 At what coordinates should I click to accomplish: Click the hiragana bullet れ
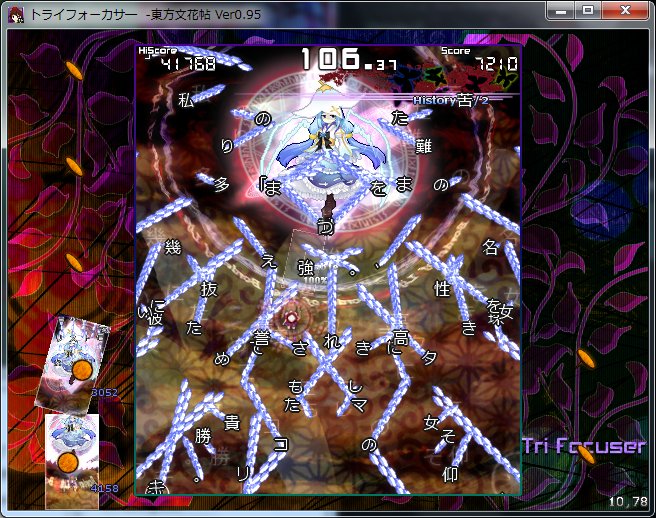[x=332, y=342]
